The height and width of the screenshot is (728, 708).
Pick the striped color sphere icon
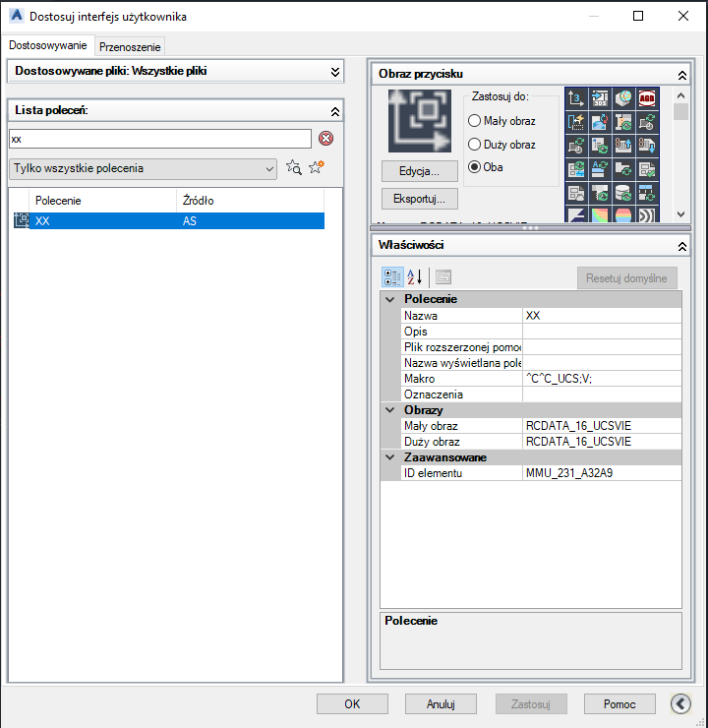623,214
